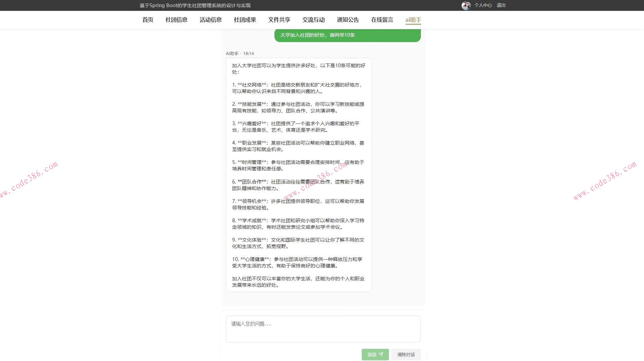Click 清除对话 to clear conversation
This screenshot has height=361, width=644.
point(406,354)
